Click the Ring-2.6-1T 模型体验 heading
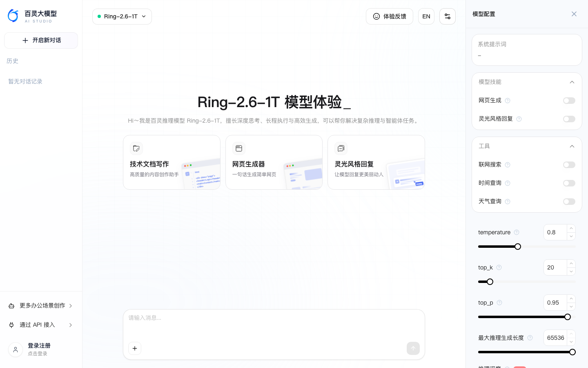588x368 pixels. point(274,102)
